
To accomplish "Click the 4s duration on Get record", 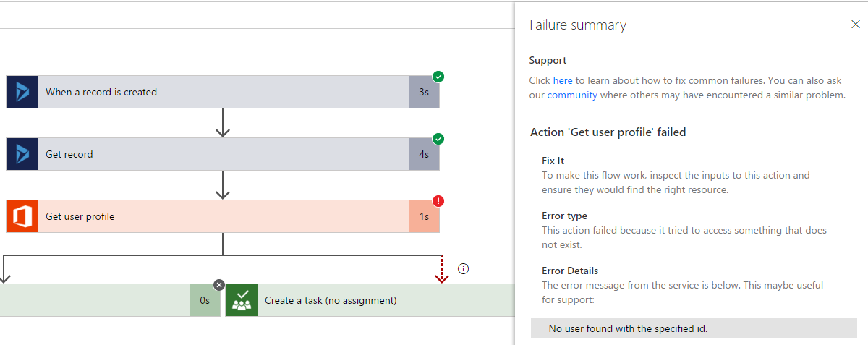I will (423, 154).
